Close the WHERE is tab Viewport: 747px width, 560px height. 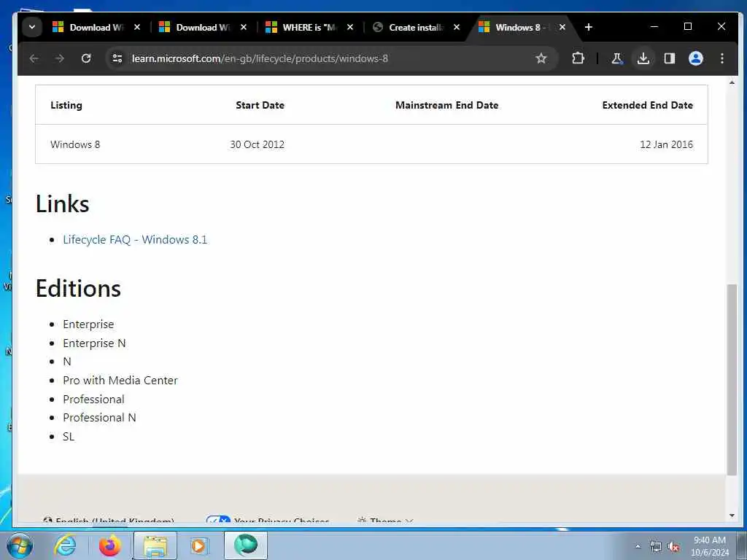point(350,27)
